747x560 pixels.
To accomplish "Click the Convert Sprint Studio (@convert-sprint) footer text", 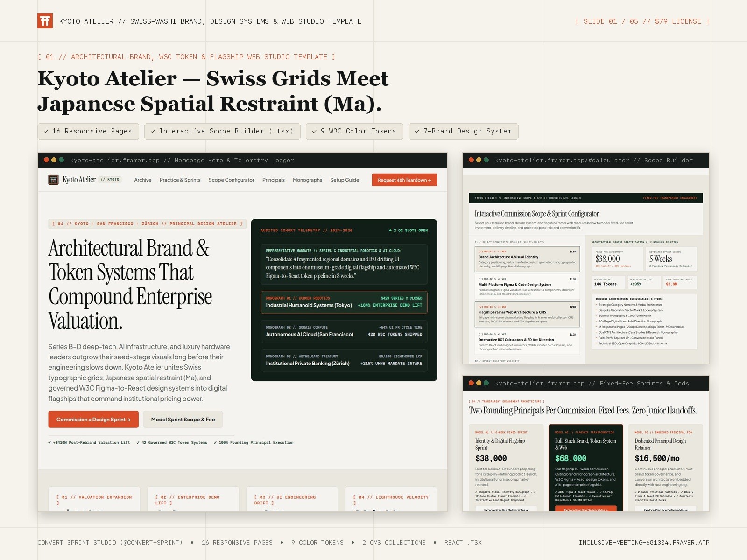I will tap(110, 542).
